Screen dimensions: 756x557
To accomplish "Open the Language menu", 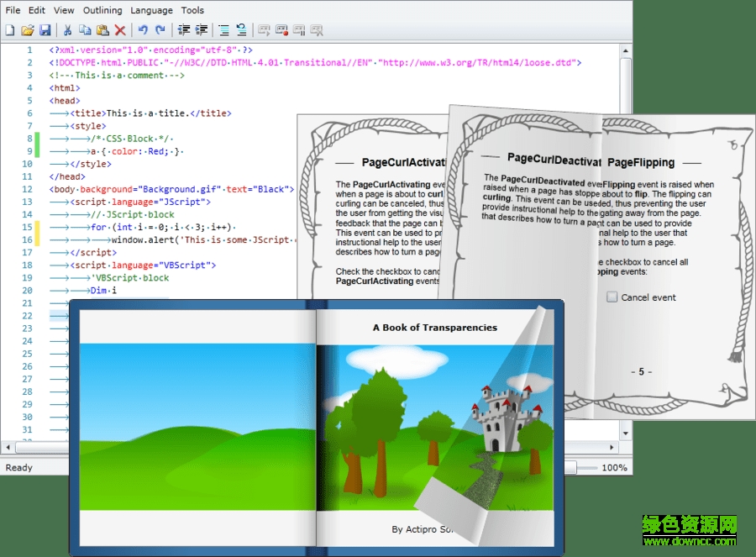I will pyautogui.click(x=151, y=10).
